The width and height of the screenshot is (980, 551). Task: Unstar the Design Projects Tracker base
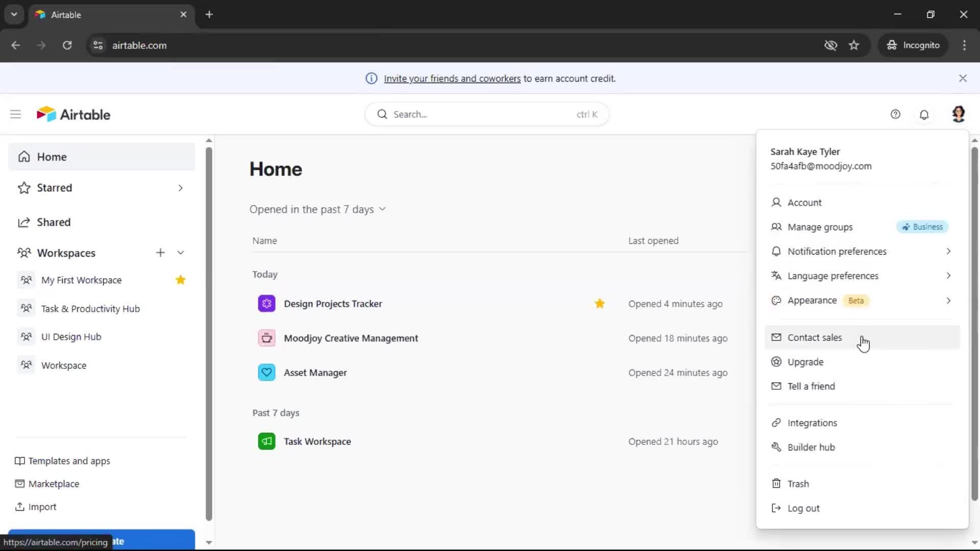[x=600, y=304]
